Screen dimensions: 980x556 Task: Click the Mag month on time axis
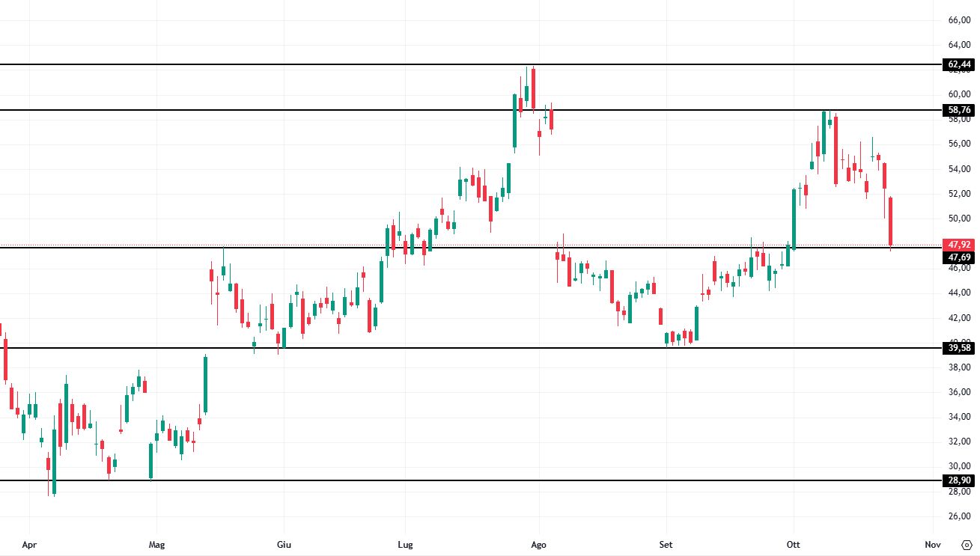click(x=156, y=545)
